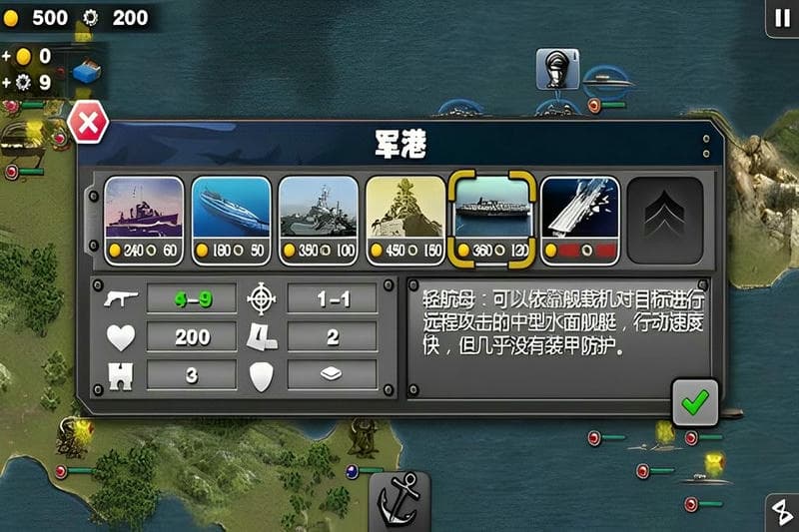Pick the battleship unit costing 450
This screenshot has height=532, width=799.
coord(405,221)
